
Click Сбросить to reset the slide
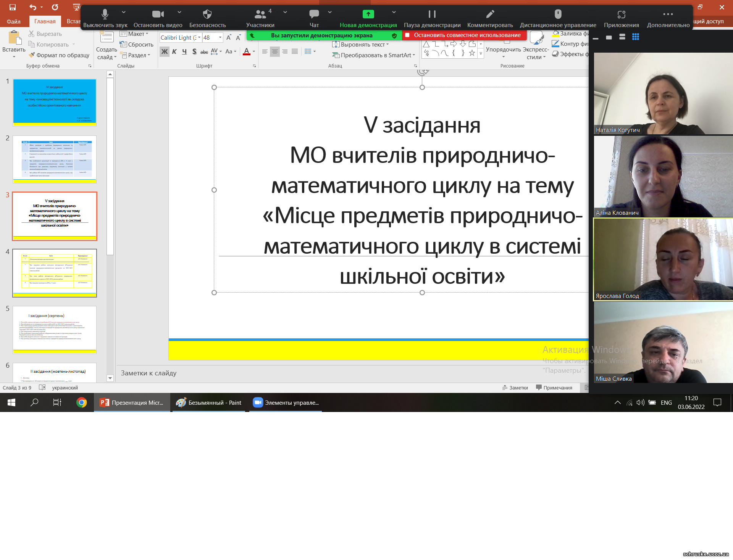click(136, 45)
